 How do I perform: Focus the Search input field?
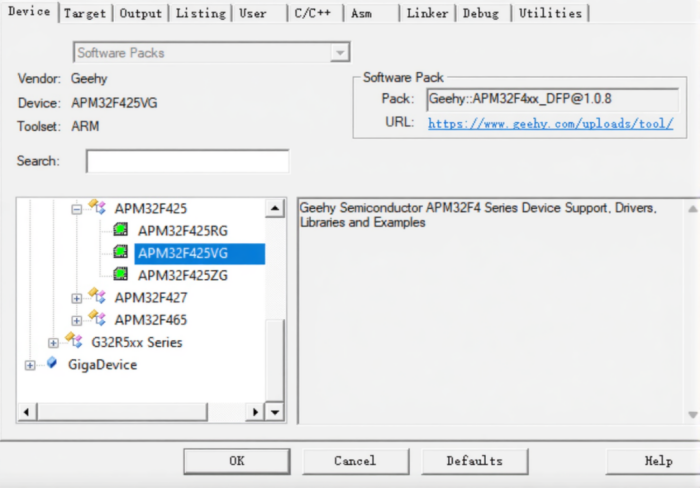187,161
